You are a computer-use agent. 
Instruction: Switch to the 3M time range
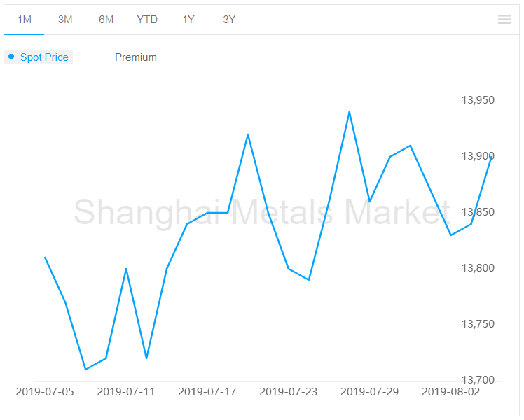tap(65, 20)
